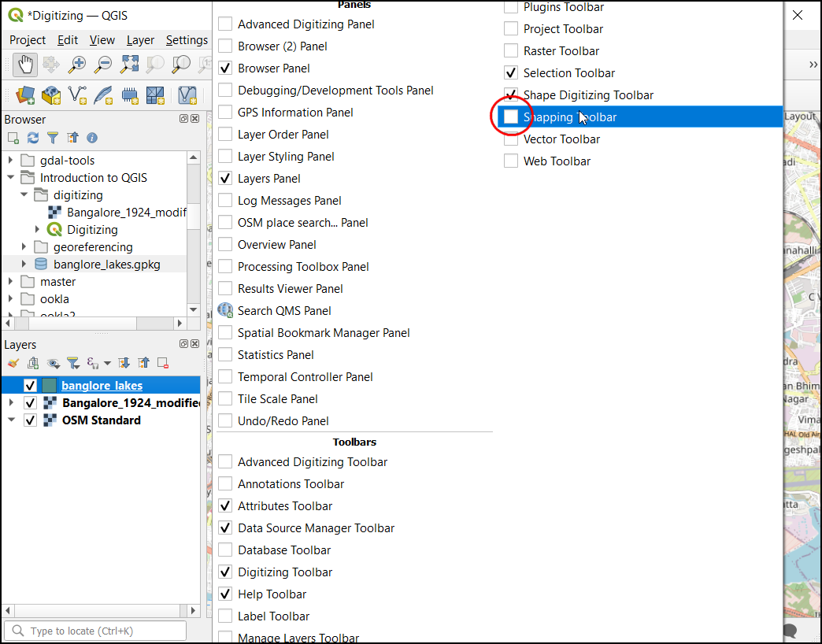Open the Project menu

(28, 40)
